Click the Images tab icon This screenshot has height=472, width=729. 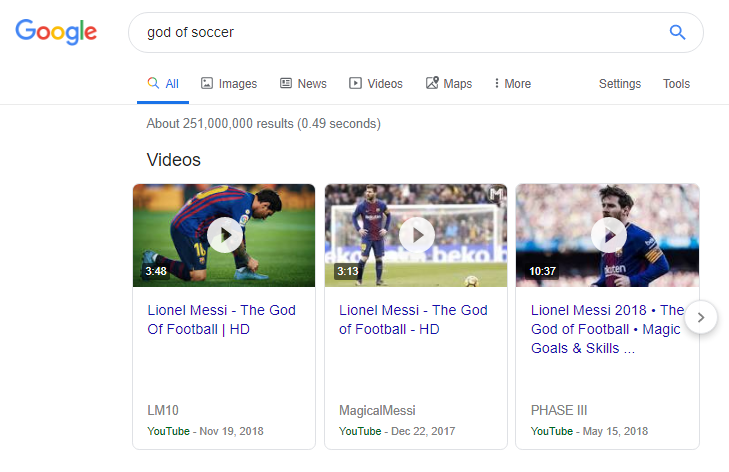pos(207,84)
